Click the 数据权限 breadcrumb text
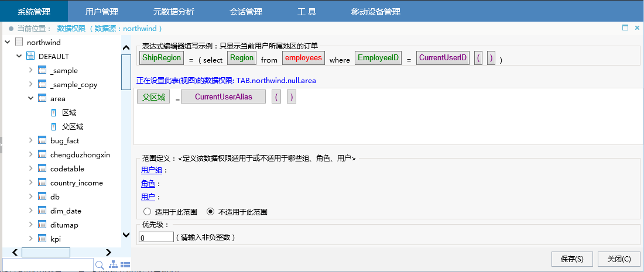 [x=71, y=28]
